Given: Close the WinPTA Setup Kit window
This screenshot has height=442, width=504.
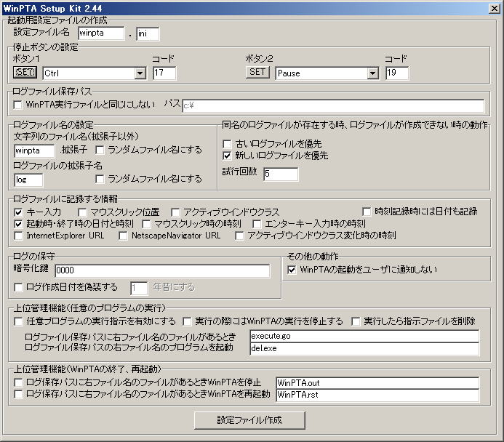Looking at the screenshot, I should tap(495, 7).
